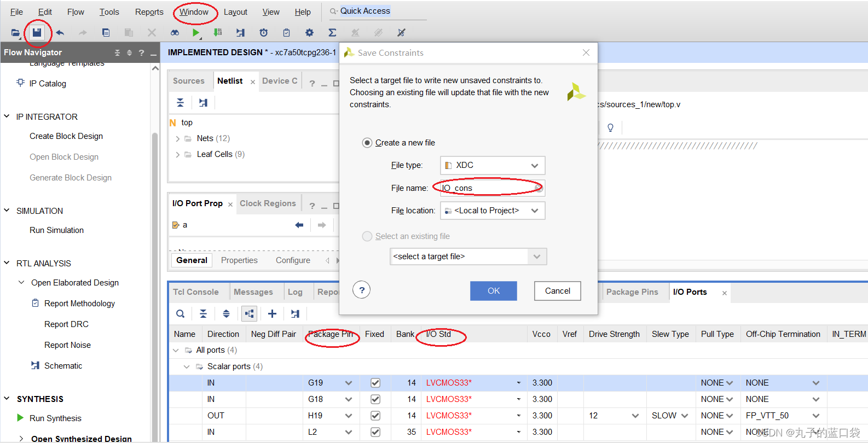The width and height of the screenshot is (868, 443).
Task: Open the select a target file combo box
Action: coord(468,257)
